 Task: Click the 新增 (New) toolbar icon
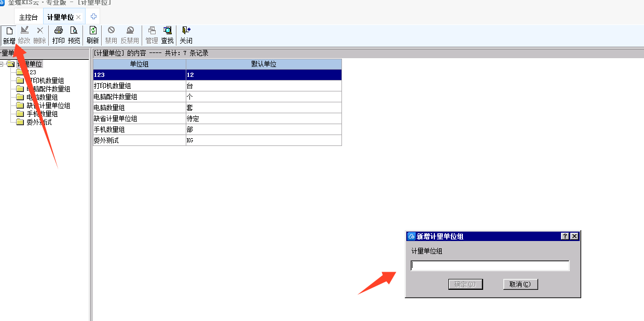pos(9,35)
